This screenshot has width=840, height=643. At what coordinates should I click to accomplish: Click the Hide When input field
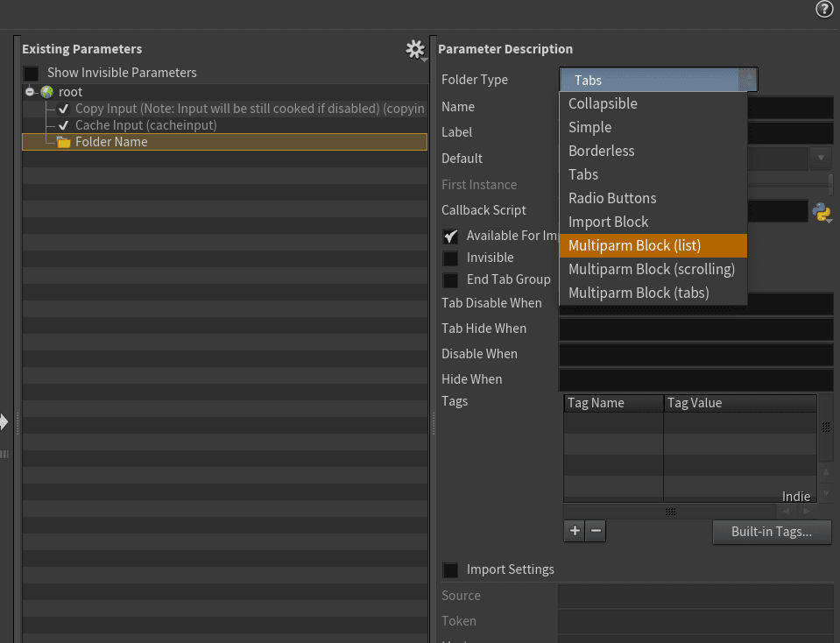(695, 380)
